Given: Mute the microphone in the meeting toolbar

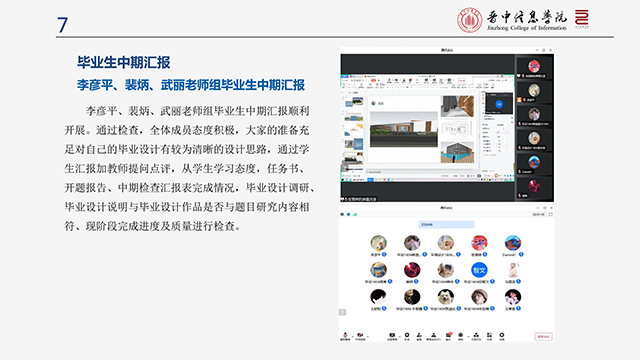Looking at the screenshot, I should (x=345, y=336).
